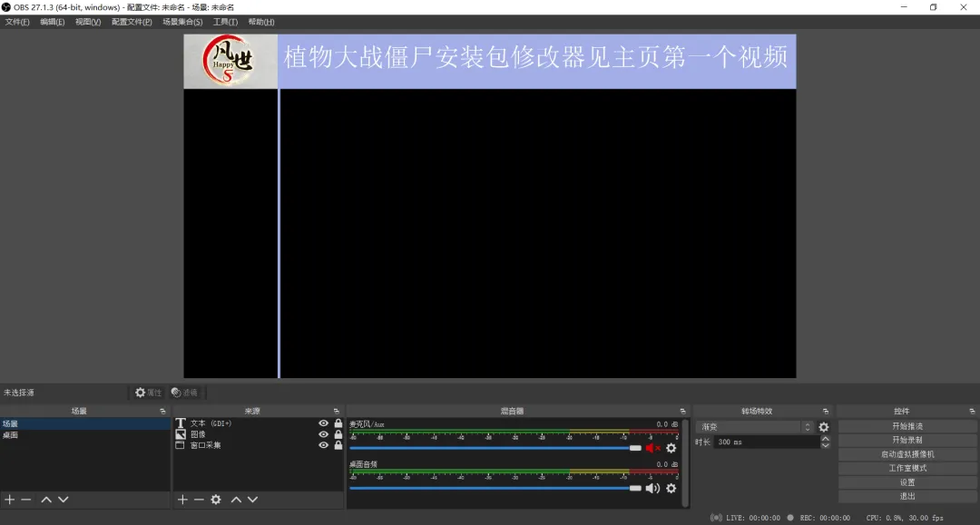Move source down with arrow icon
The image size is (980, 525).
252,500
